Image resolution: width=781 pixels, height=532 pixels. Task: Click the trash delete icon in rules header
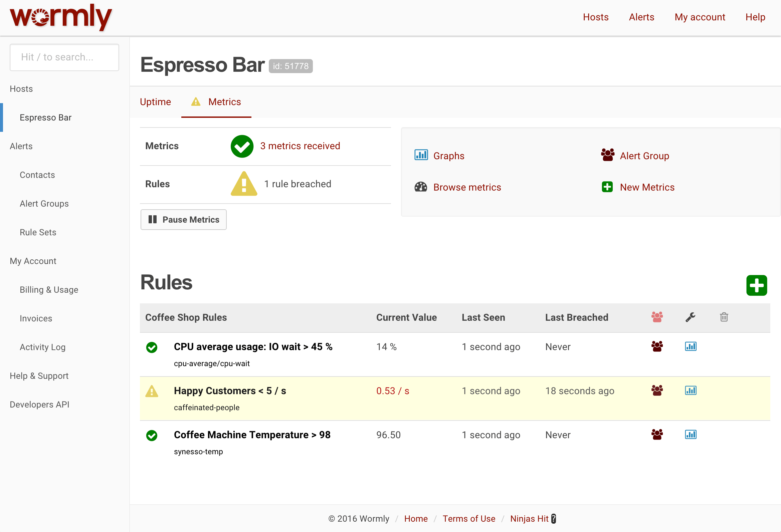click(724, 317)
